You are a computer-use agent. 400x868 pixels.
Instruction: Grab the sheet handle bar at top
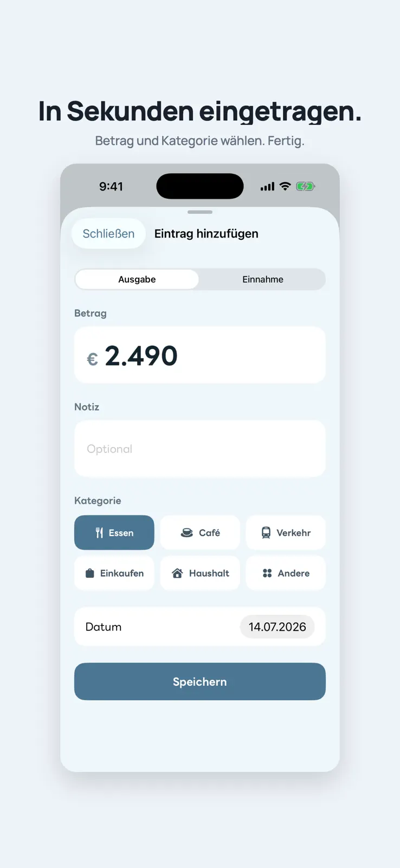tap(200, 212)
